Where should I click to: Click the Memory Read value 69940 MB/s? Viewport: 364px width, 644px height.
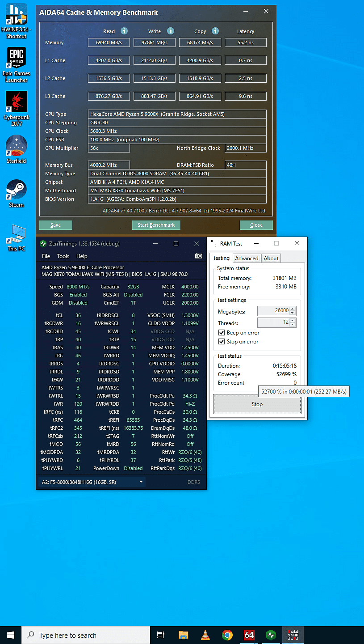coord(109,42)
